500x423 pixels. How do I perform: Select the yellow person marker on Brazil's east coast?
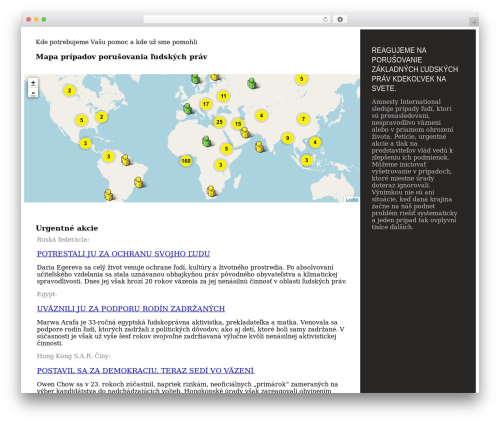point(138,182)
